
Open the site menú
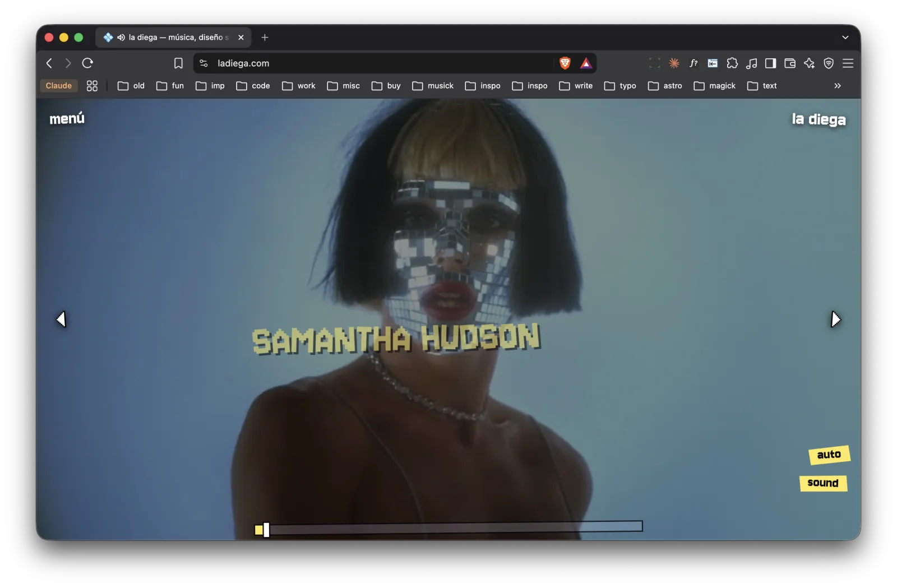click(67, 118)
